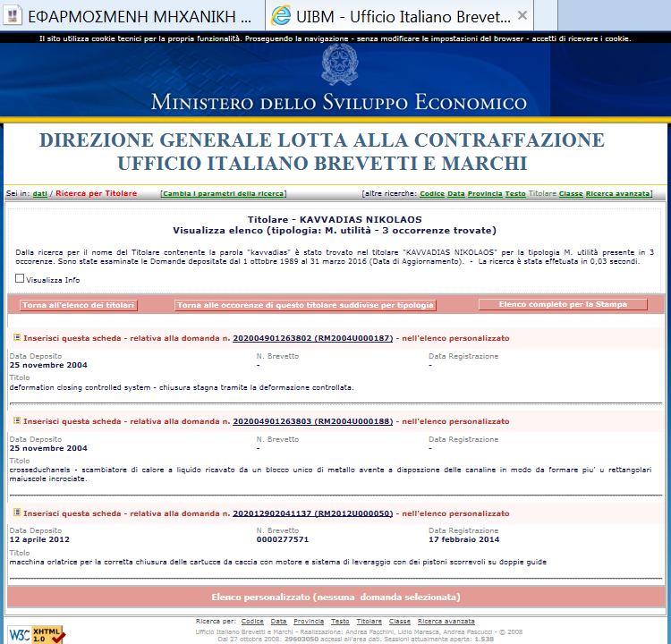Click the list icon beside application 202004901263802
Viewport: 671px width, 644px height.
17,337
